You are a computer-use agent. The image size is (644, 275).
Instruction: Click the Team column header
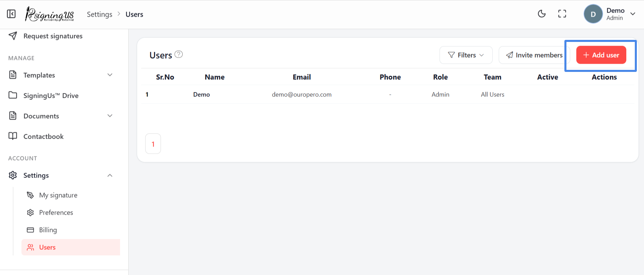coord(493,77)
